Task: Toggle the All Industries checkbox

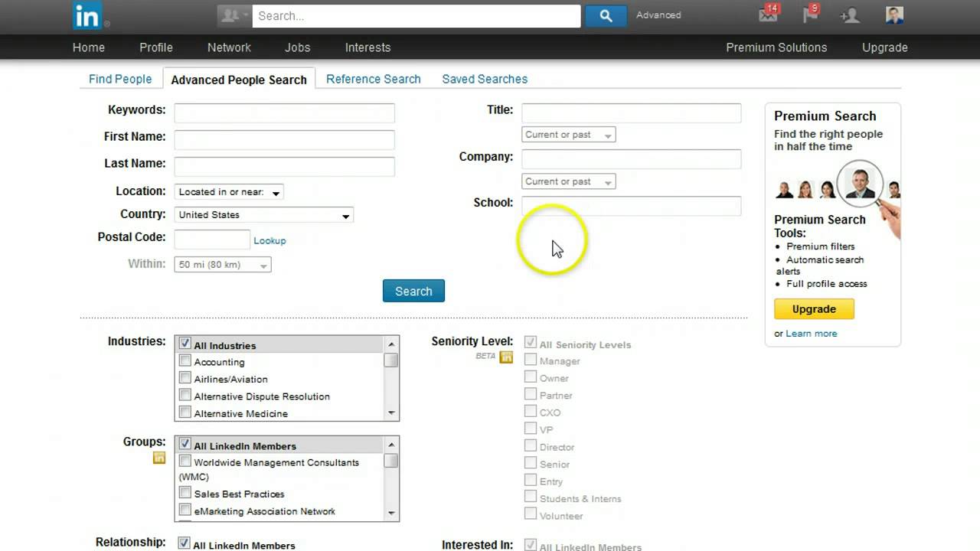Action: [x=185, y=344]
